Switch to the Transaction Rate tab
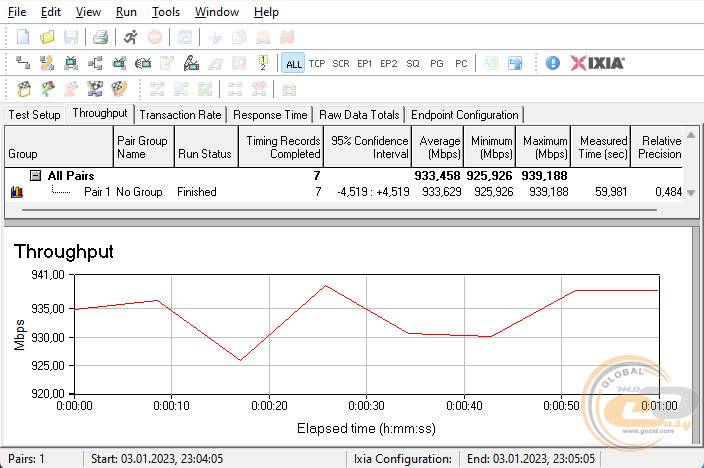 point(180,115)
